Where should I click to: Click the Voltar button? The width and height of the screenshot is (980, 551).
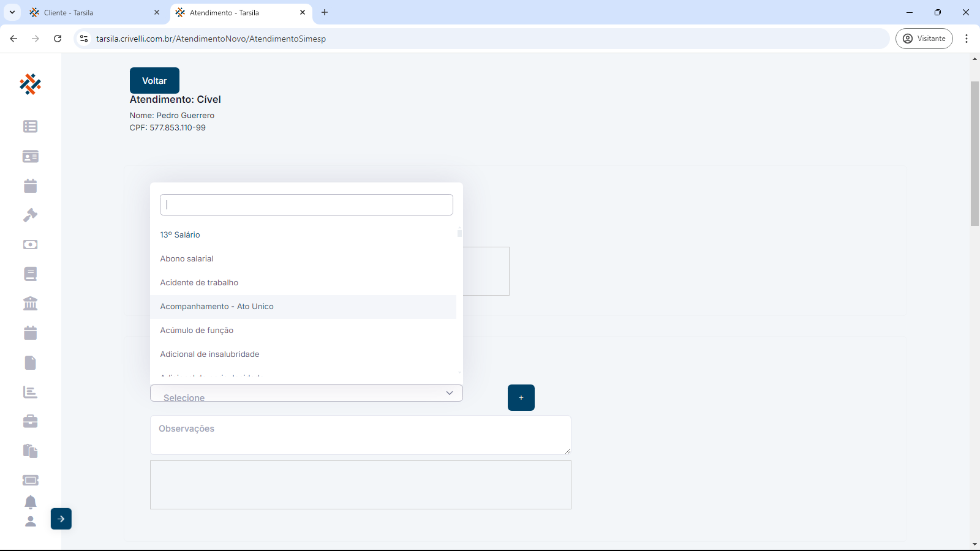(x=154, y=81)
